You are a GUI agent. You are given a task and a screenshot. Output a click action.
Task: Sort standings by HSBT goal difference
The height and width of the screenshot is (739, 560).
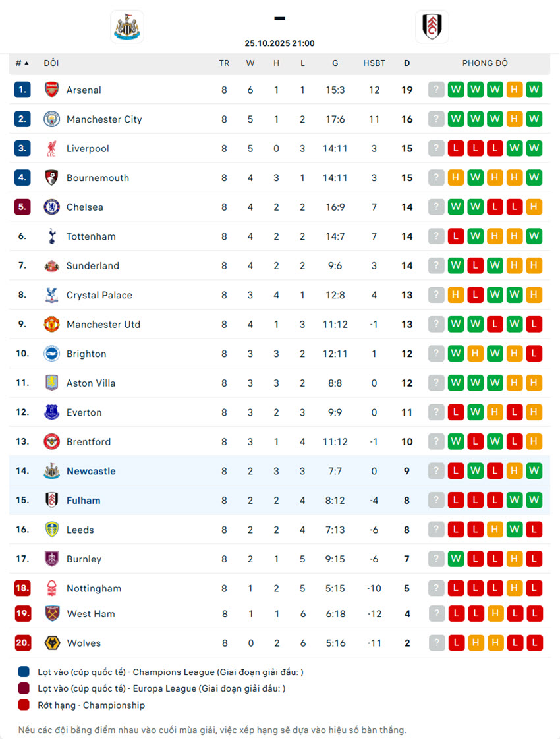click(x=374, y=63)
